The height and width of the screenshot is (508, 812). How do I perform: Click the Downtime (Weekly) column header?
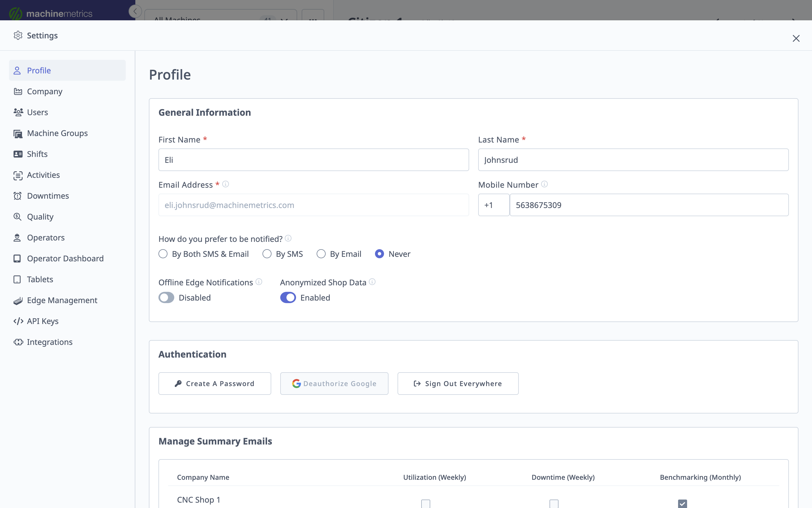pos(563,477)
